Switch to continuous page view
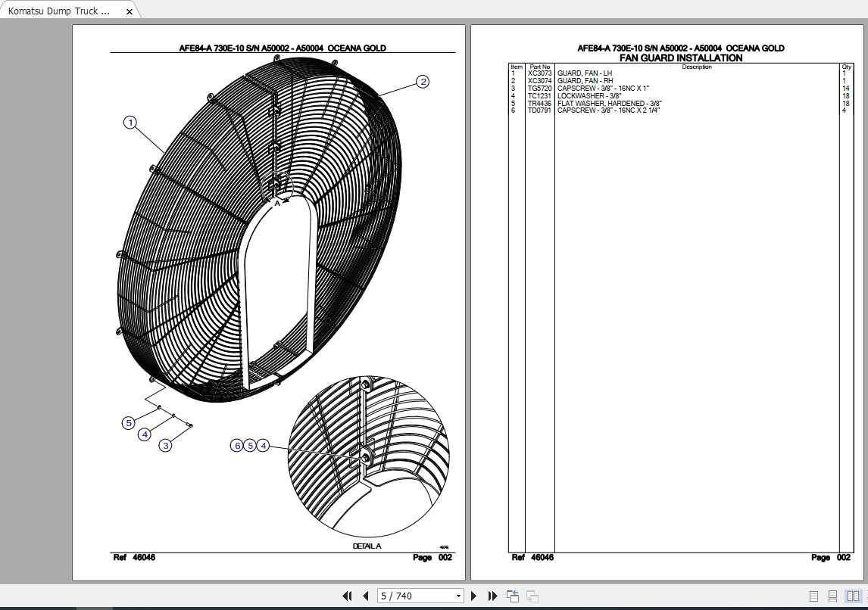The width and height of the screenshot is (868, 610). pyautogui.click(x=832, y=596)
